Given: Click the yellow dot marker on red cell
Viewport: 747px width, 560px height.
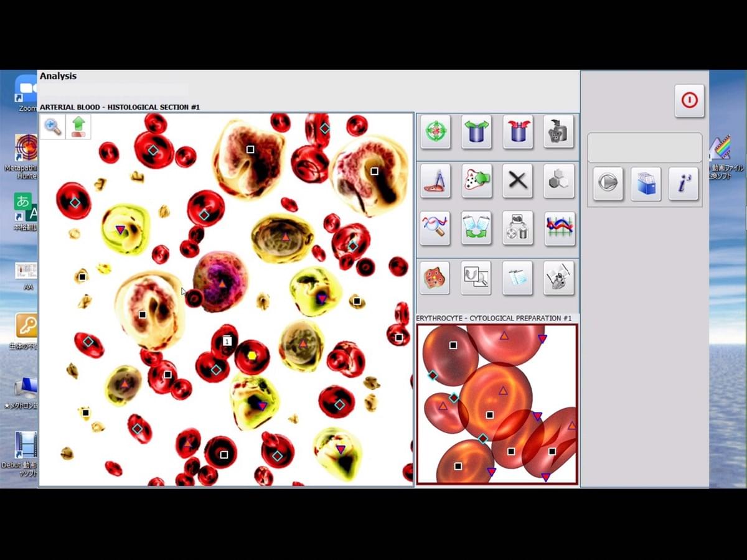Looking at the screenshot, I should coord(252,356).
